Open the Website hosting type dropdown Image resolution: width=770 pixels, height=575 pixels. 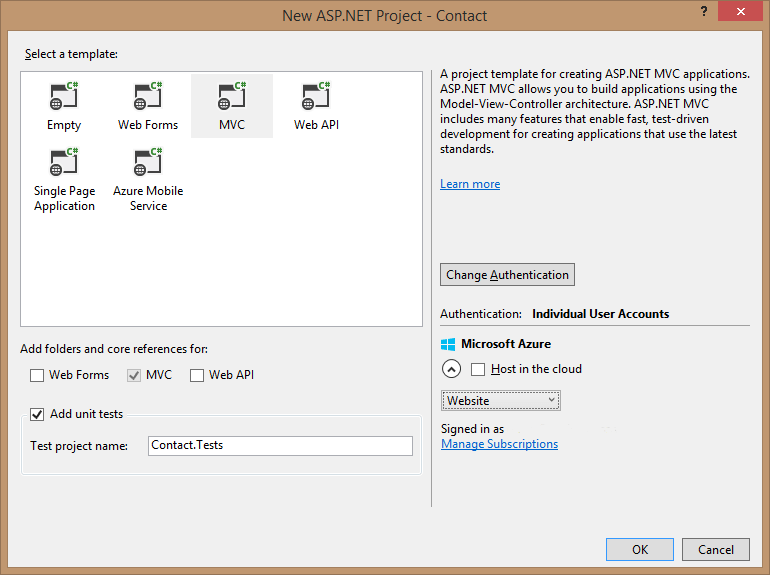pos(500,401)
